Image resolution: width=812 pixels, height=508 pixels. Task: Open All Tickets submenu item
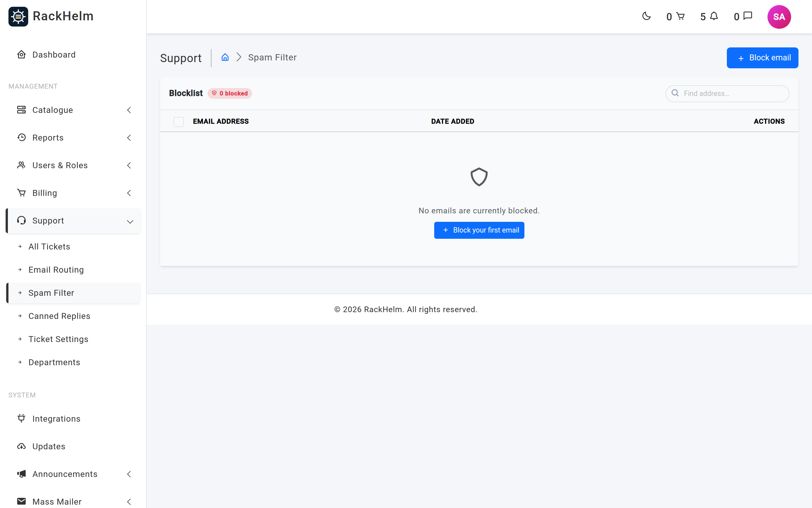point(73,247)
